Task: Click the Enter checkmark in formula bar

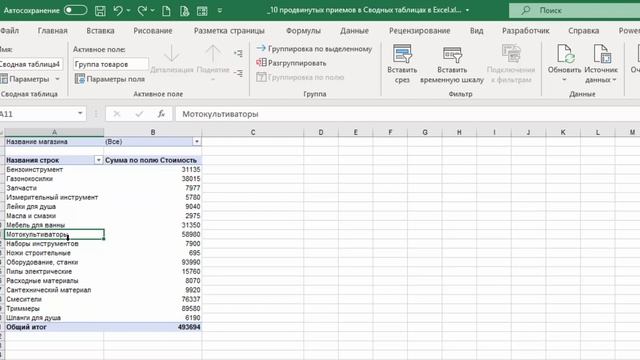Action: (x=139, y=114)
